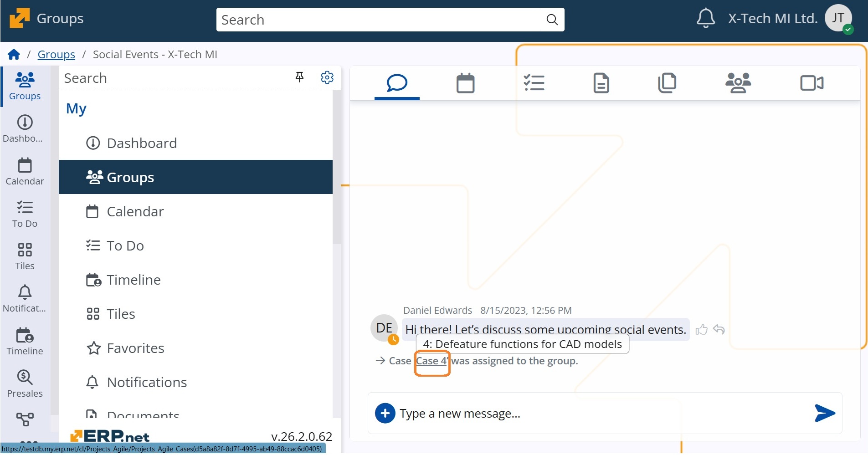Open the group documents tab icon
Screen dimensions: 868x455
(x=601, y=83)
